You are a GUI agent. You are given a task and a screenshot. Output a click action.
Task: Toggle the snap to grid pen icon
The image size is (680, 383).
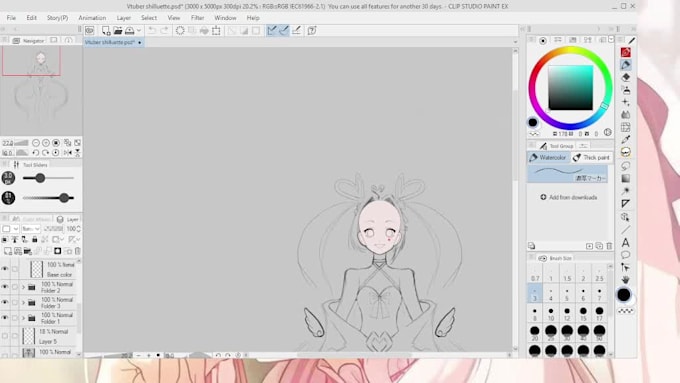point(296,30)
